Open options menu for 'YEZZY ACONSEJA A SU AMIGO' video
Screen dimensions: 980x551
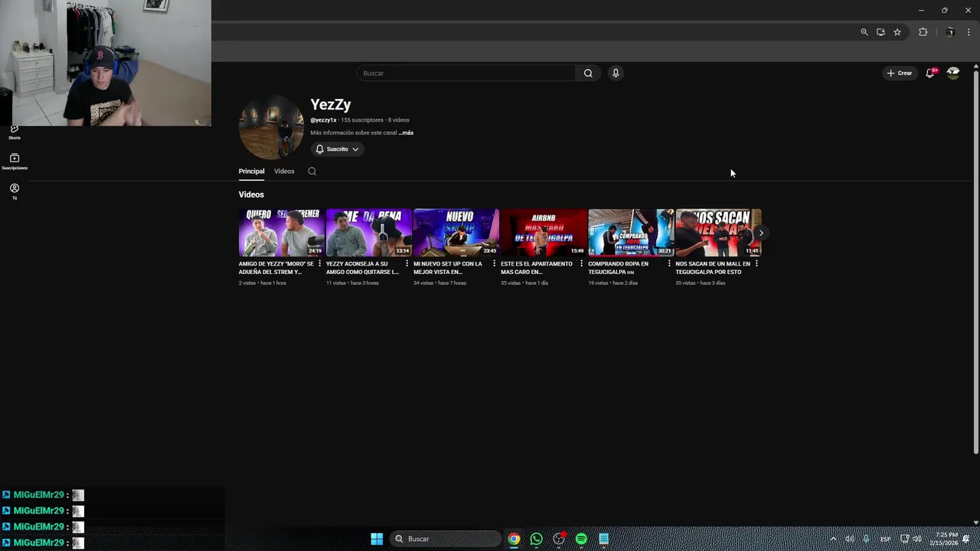(x=407, y=264)
